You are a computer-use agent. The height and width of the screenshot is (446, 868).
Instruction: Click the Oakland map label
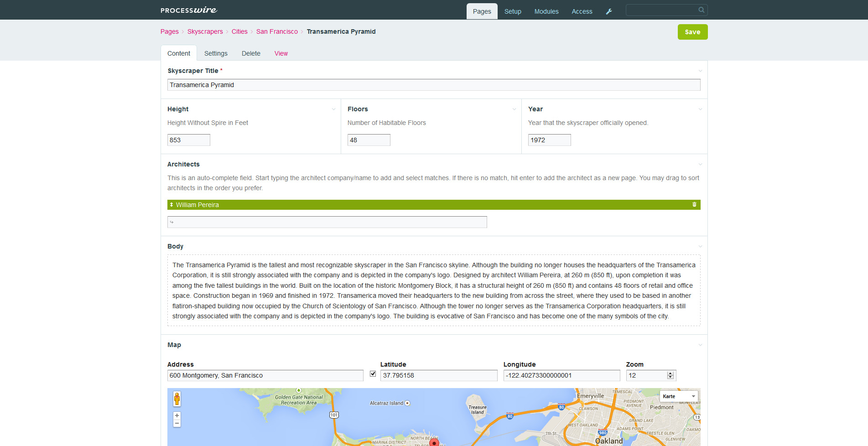(609, 441)
